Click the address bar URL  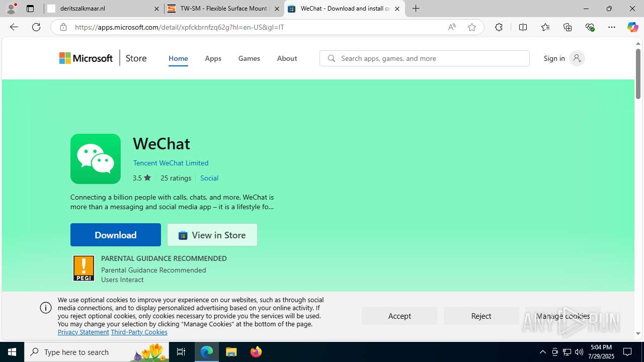(x=180, y=27)
